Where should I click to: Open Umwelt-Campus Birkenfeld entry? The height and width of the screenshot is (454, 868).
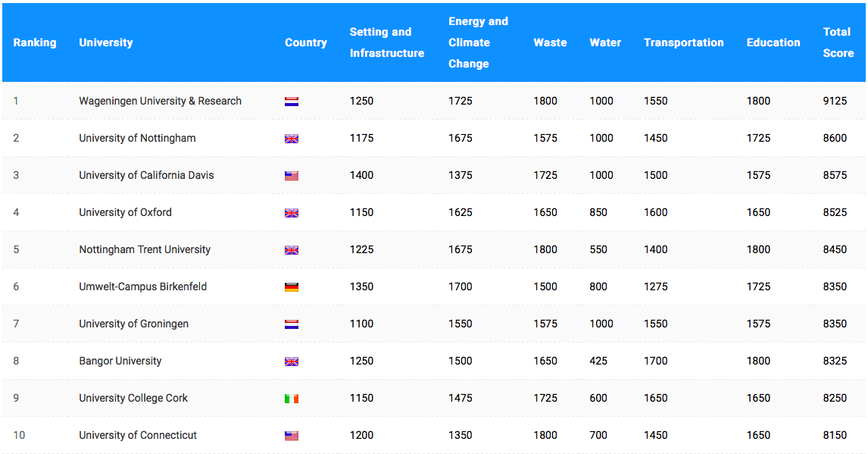click(x=143, y=286)
